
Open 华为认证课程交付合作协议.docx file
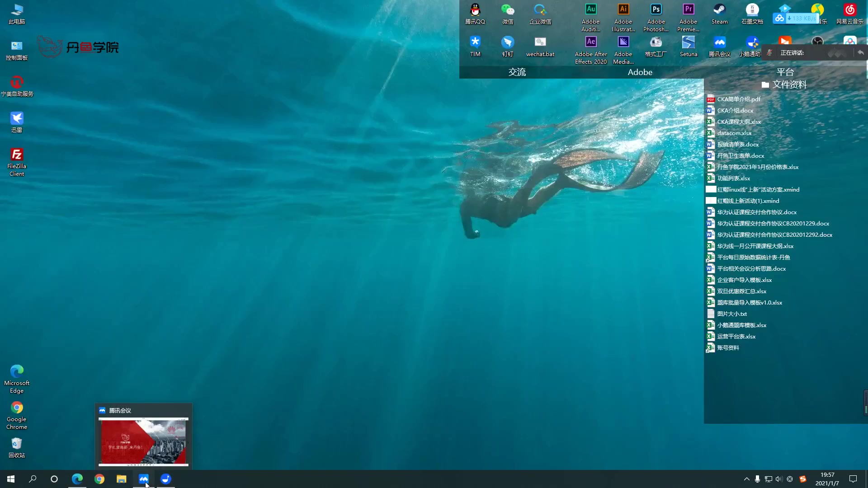(751, 212)
